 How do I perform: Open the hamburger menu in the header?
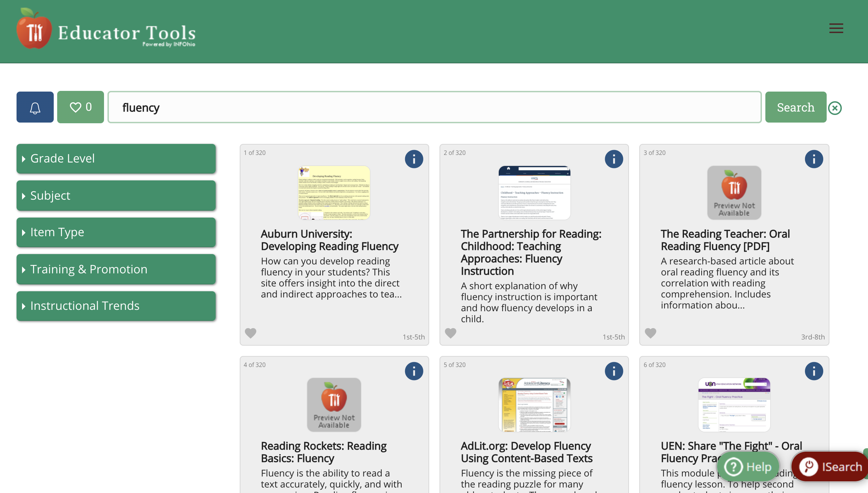[836, 28]
